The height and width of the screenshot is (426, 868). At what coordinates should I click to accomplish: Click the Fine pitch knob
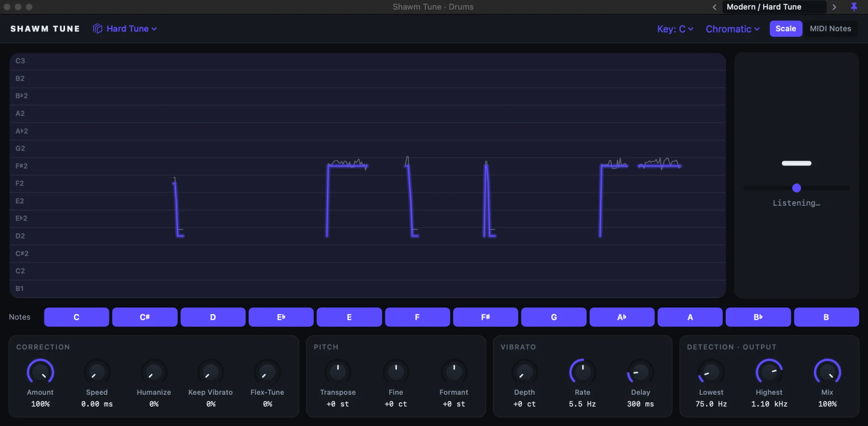(x=396, y=372)
